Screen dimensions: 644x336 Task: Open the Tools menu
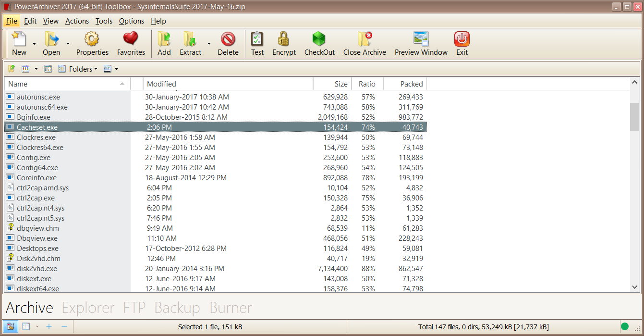(x=104, y=21)
